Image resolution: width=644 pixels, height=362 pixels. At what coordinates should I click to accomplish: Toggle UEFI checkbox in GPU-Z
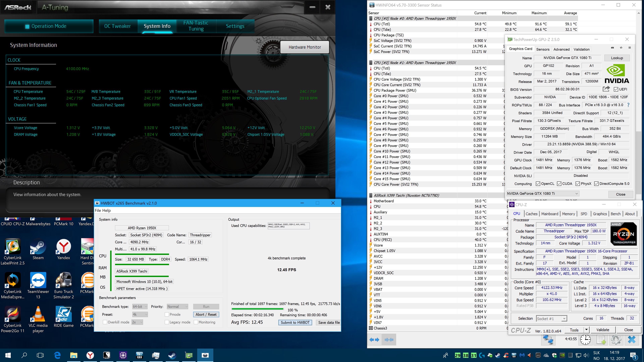coord(616,89)
